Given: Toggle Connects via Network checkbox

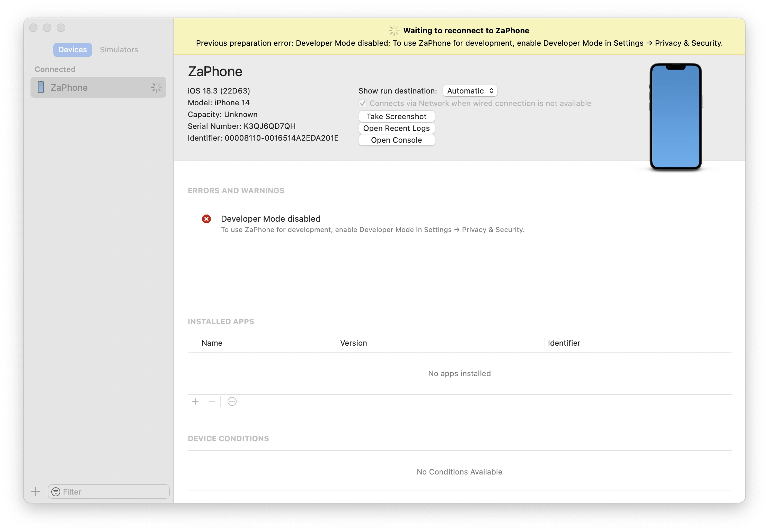Looking at the screenshot, I should coord(363,103).
